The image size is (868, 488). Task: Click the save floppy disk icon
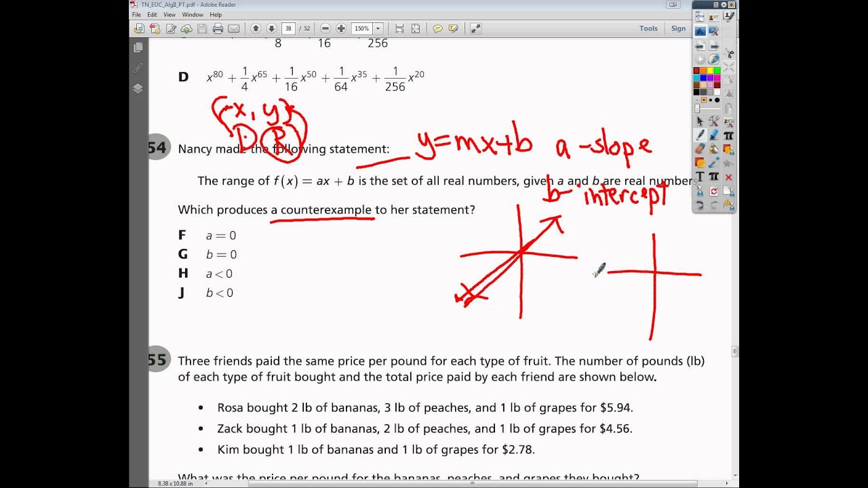(202, 28)
